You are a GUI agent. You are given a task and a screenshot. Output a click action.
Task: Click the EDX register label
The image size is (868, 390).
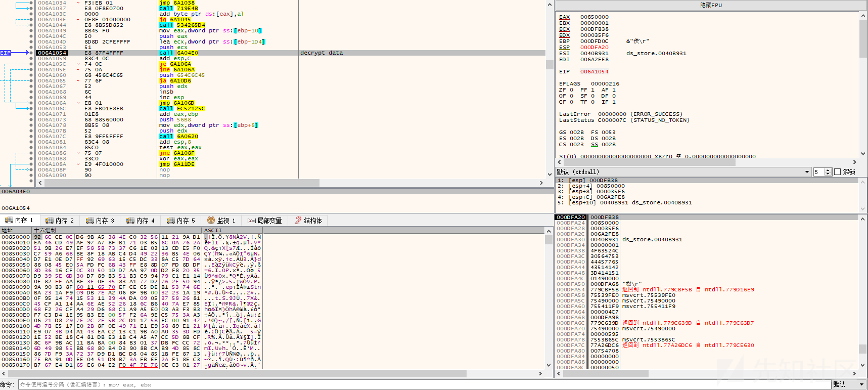pyautogui.click(x=564, y=35)
